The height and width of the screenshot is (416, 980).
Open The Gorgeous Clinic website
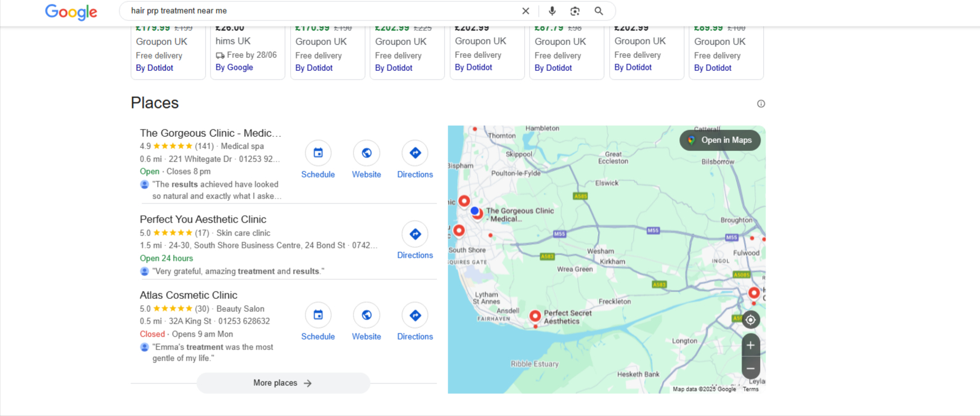(366, 160)
